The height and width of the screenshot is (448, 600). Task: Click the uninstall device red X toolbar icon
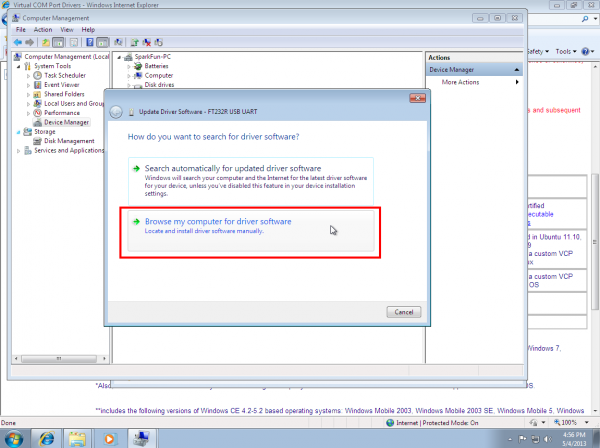point(145,42)
